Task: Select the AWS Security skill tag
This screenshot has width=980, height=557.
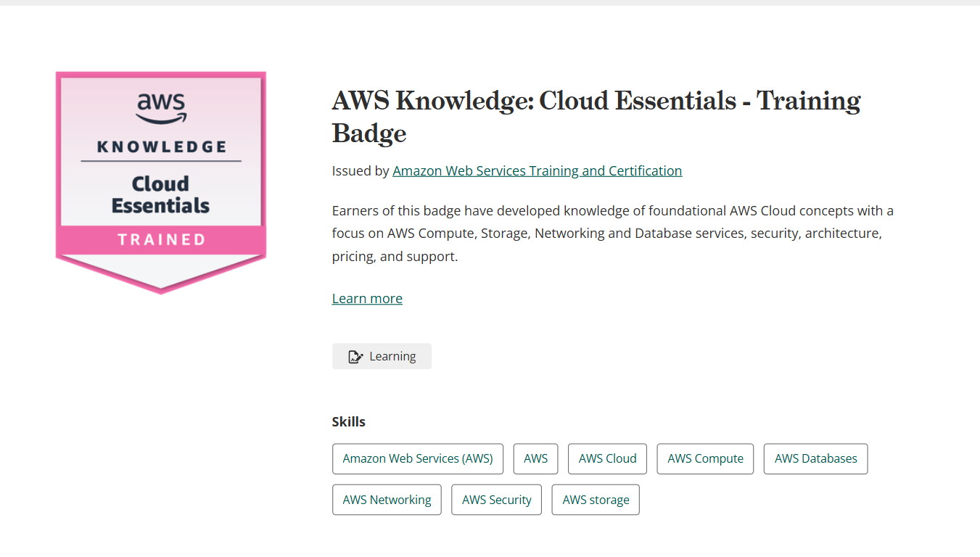Action: [497, 500]
